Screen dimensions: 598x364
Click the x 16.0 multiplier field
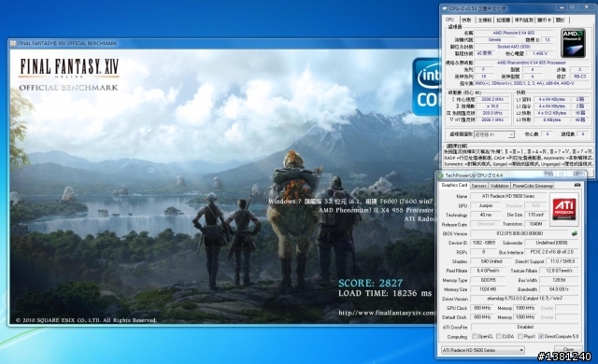[x=492, y=105]
